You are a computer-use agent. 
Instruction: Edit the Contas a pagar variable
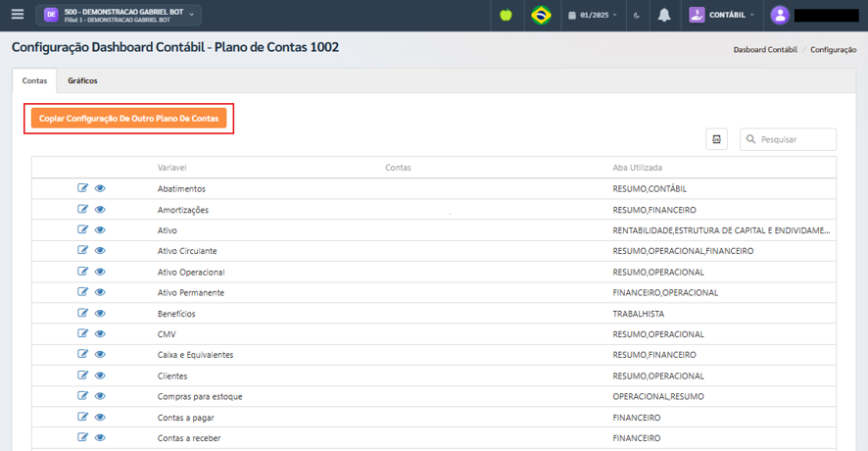tap(82, 417)
